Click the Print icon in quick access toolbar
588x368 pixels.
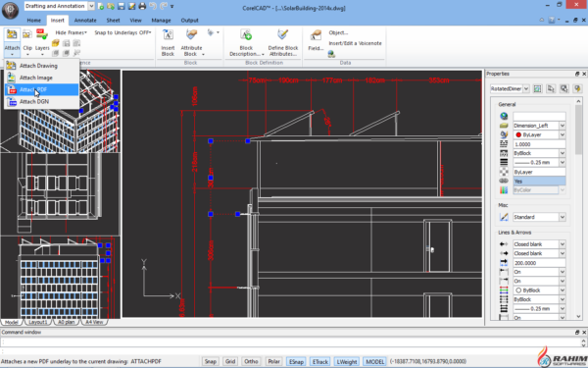point(142,6)
